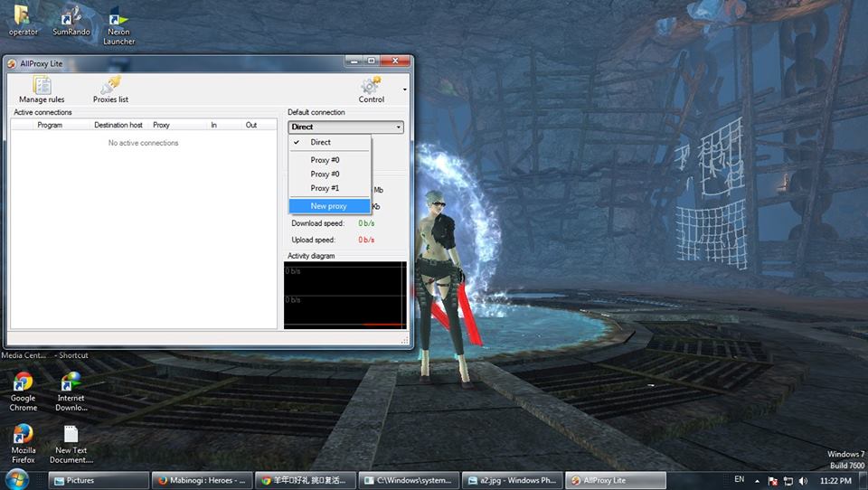Click the AllProxy Lite taskbar button
Screen dimensions: 868x490
616,481
